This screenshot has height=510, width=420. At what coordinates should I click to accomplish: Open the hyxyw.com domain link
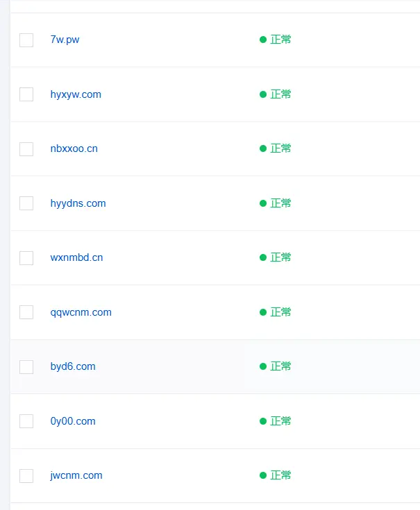click(x=76, y=94)
